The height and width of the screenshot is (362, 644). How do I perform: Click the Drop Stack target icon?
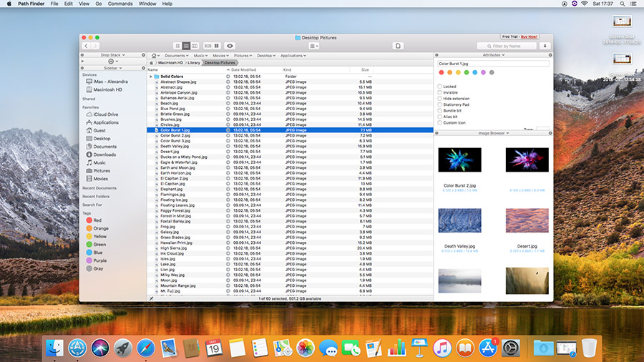[x=111, y=61]
